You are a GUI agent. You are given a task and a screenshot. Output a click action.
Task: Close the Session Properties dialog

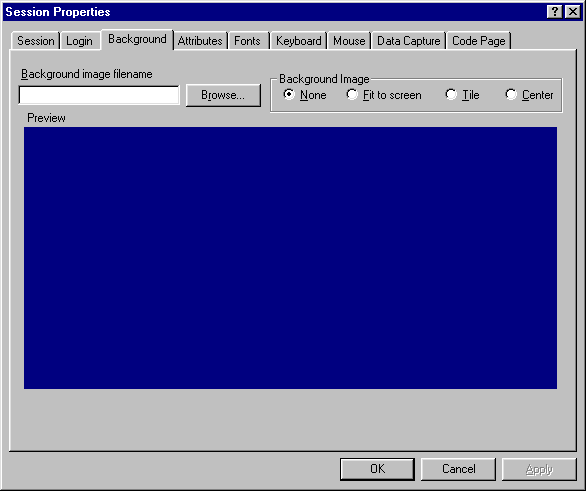click(x=573, y=12)
